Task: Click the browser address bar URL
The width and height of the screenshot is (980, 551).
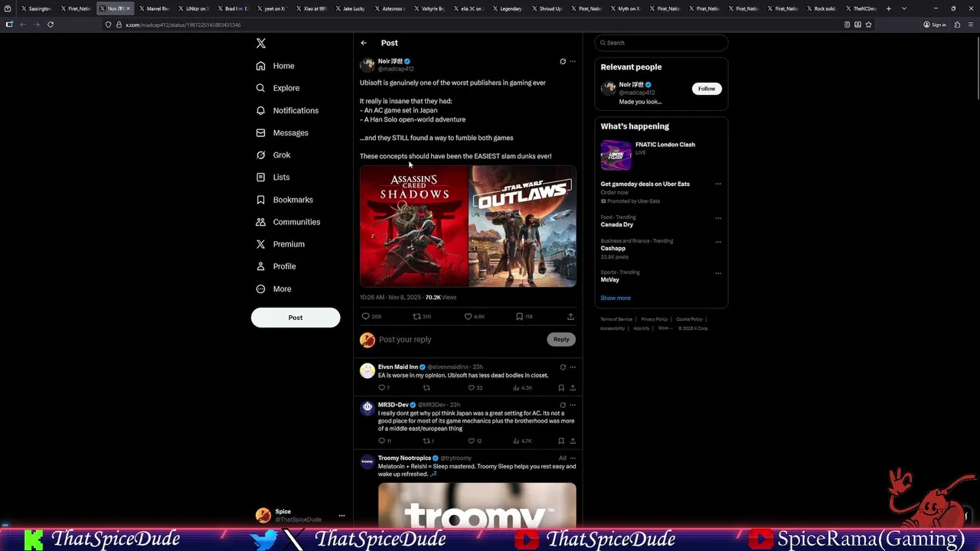Action: coord(183,24)
